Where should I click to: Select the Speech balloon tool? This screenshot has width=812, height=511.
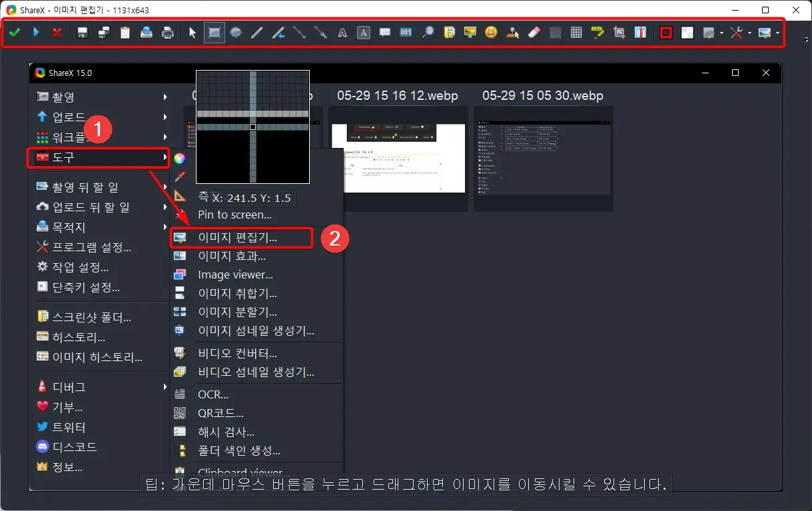click(x=385, y=33)
